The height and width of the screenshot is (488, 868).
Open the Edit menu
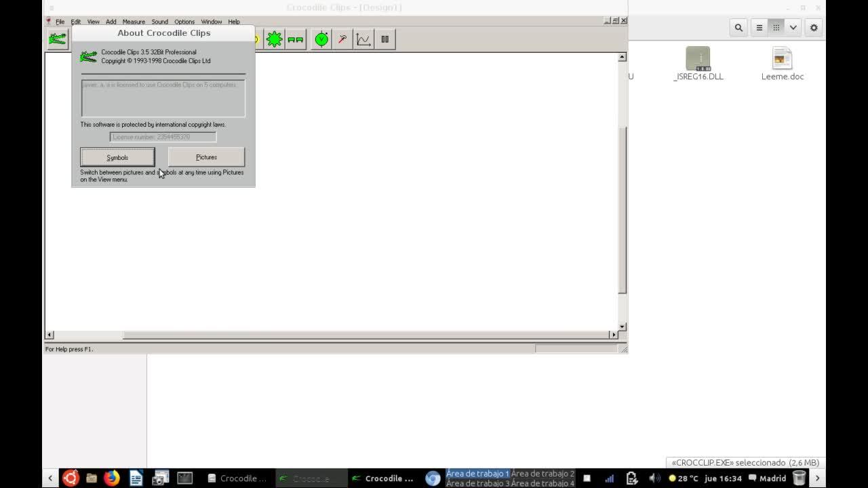(x=75, y=22)
